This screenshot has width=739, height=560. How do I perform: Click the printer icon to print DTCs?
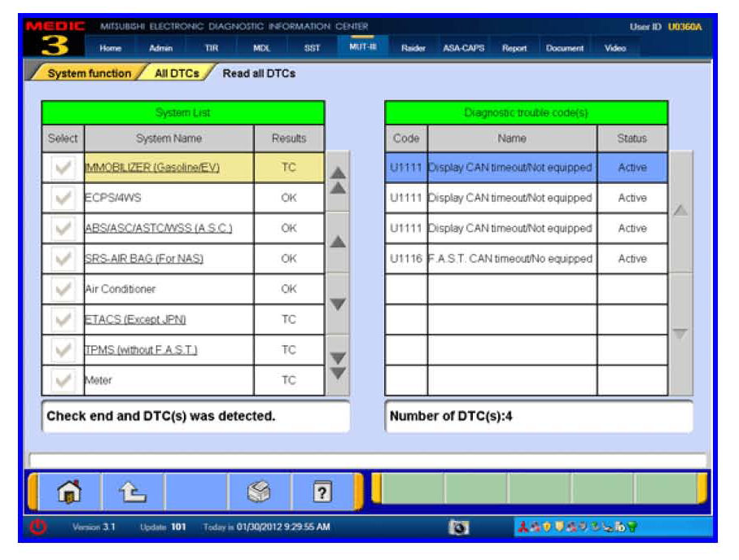259,492
